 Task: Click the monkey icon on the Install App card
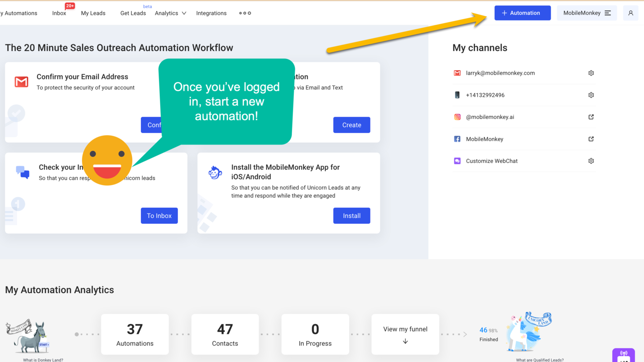click(215, 172)
